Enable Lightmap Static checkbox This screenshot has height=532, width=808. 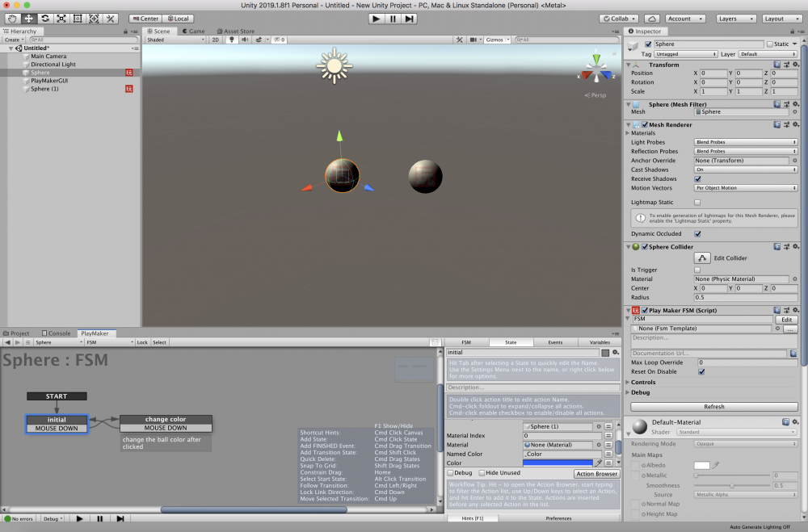click(x=697, y=203)
